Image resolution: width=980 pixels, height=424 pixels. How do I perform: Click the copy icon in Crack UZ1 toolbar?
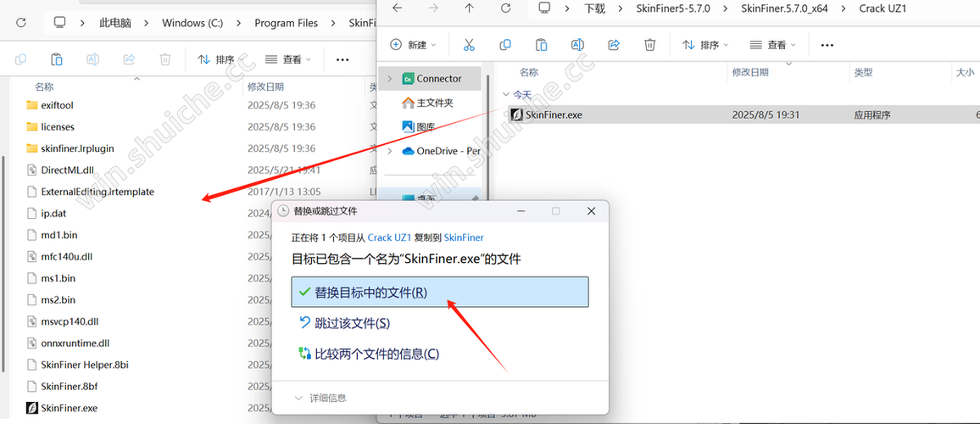pyautogui.click(x=505, y=45)
